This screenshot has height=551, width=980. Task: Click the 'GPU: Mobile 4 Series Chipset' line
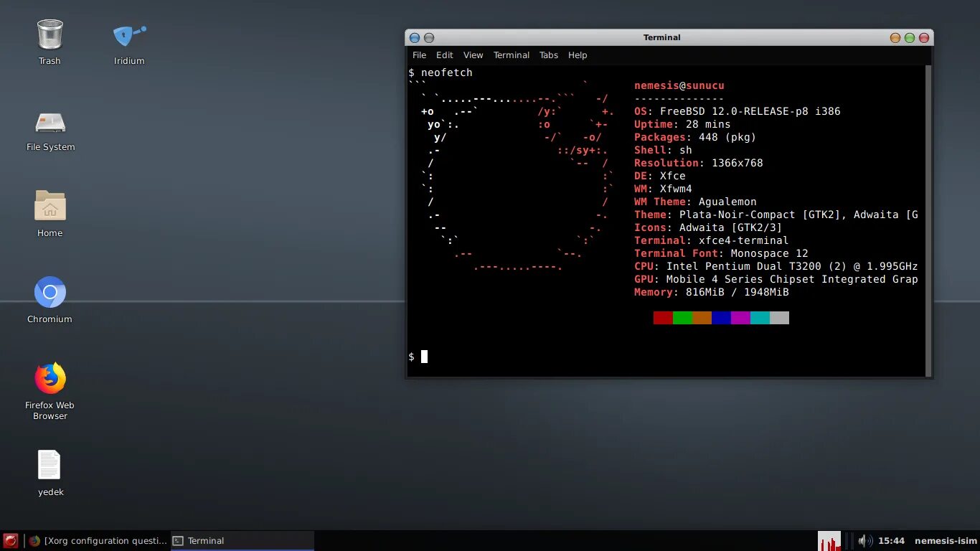click(776, 279)
